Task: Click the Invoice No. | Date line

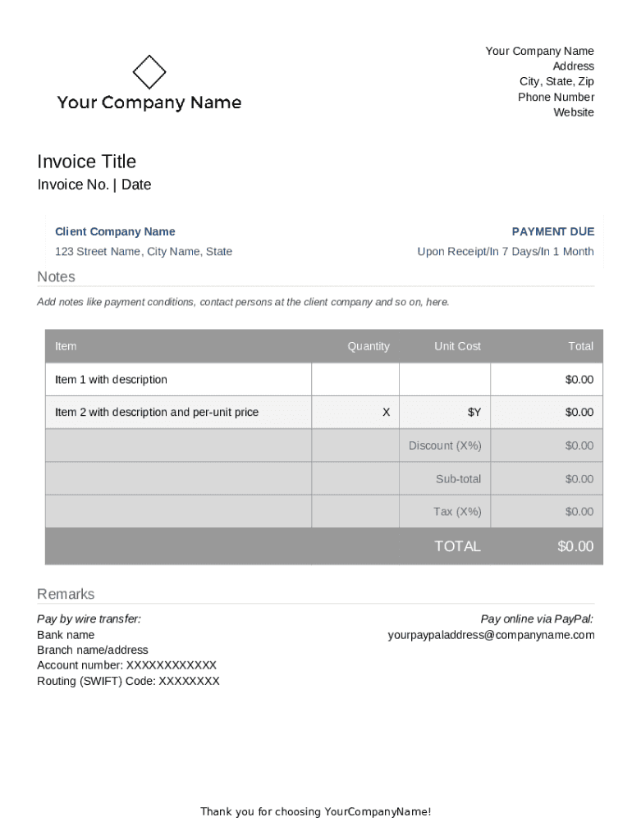Action: 94,185
